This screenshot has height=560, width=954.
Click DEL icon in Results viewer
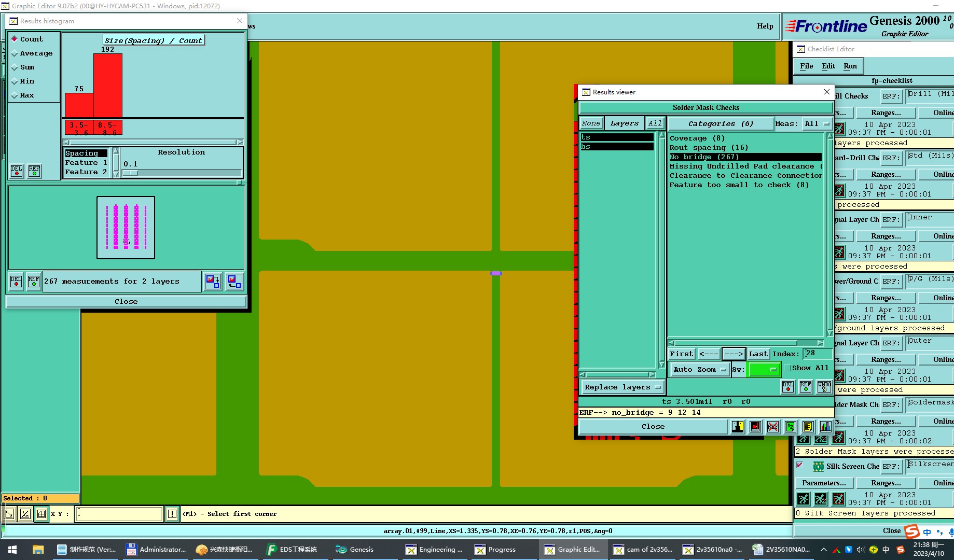pos(788,386)
